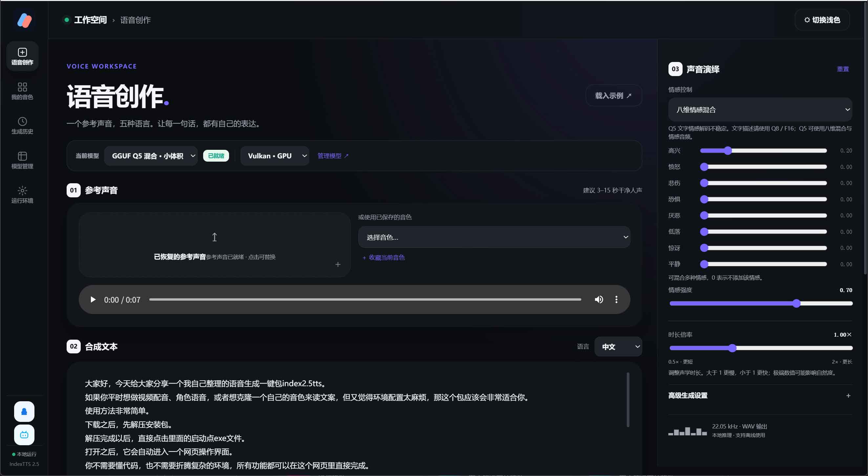Click the IndexTTS 2.5 version text
This screenshot has width=868, height=476.
pyautogui.click(x=24, y=464)
